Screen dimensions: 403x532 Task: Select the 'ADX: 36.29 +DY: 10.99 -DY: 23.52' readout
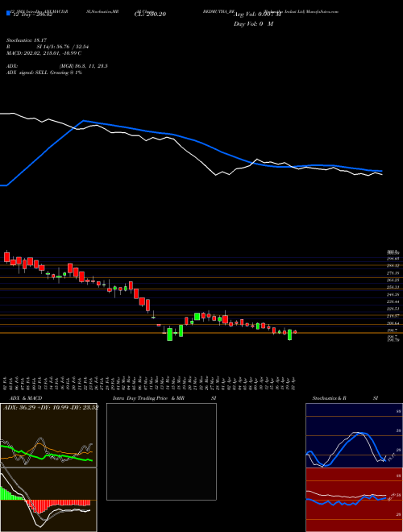(x=51, y=407)
